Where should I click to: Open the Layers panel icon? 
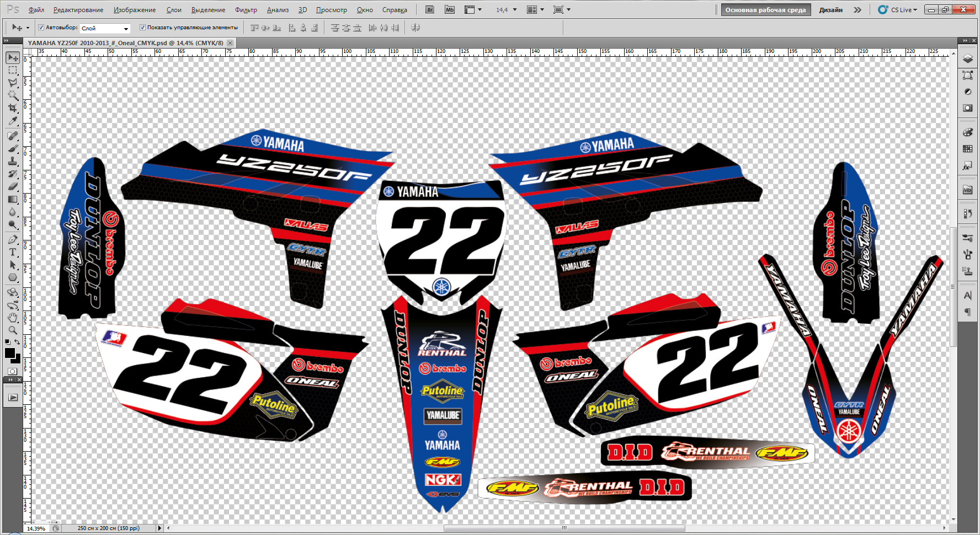click(x=968, y=58)
